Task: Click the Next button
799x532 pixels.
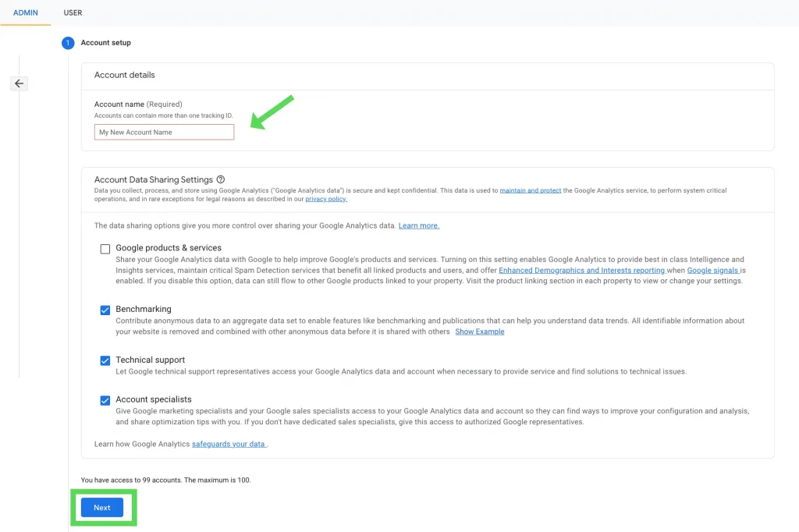Action: click(x=102, y=508)
